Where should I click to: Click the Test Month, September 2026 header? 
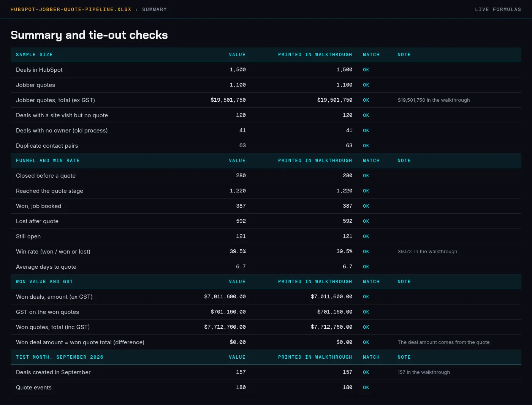coord(60,357)
